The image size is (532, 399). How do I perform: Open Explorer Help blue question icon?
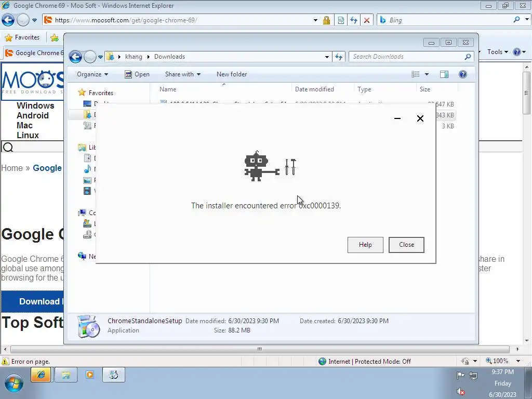tap(463, 74)
